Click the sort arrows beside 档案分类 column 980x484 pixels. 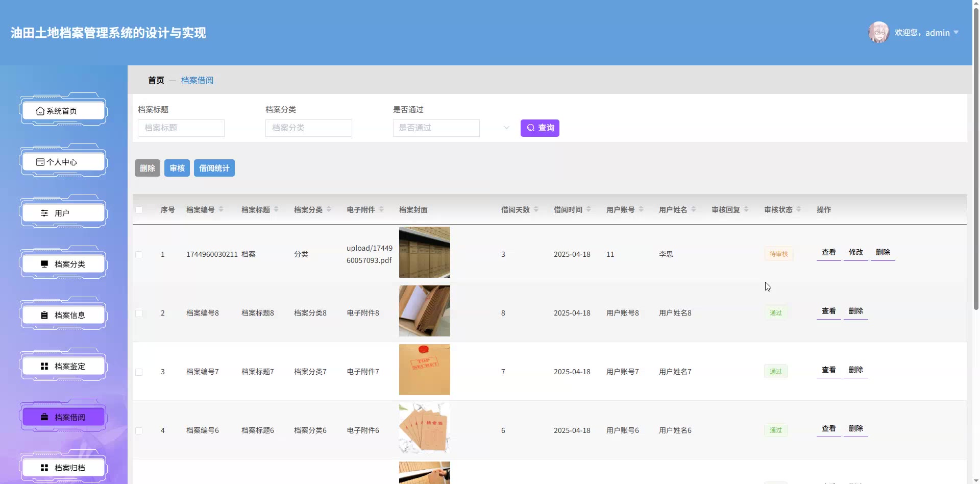(329, 209)
